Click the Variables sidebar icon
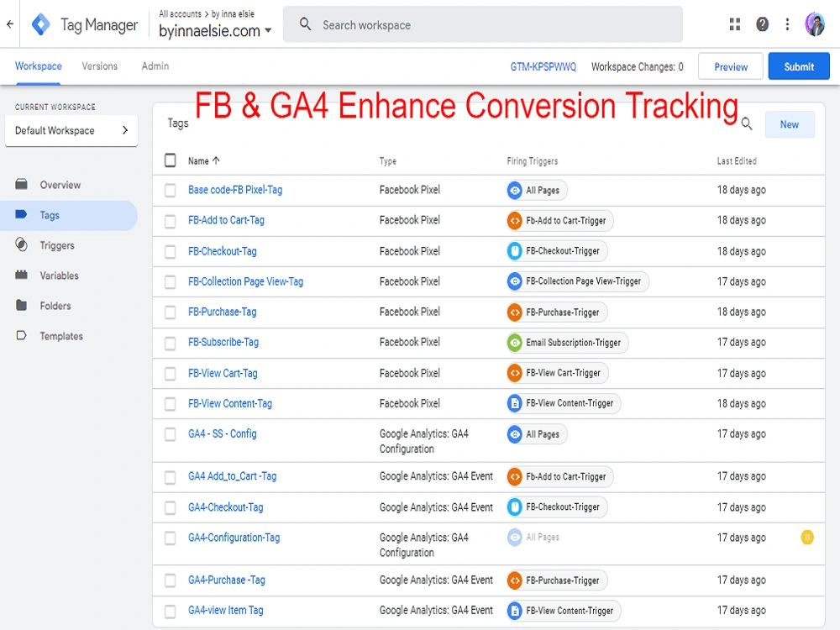 point(22,275)
